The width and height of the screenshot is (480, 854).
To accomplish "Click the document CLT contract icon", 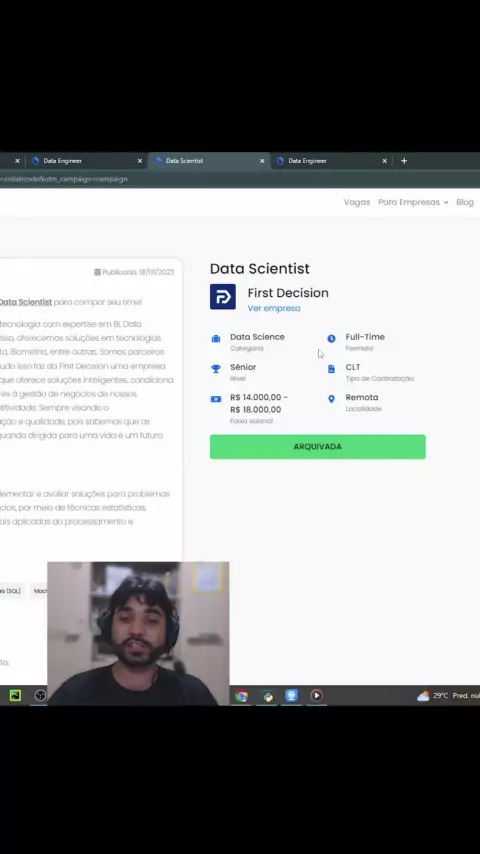I will [331, 369].
